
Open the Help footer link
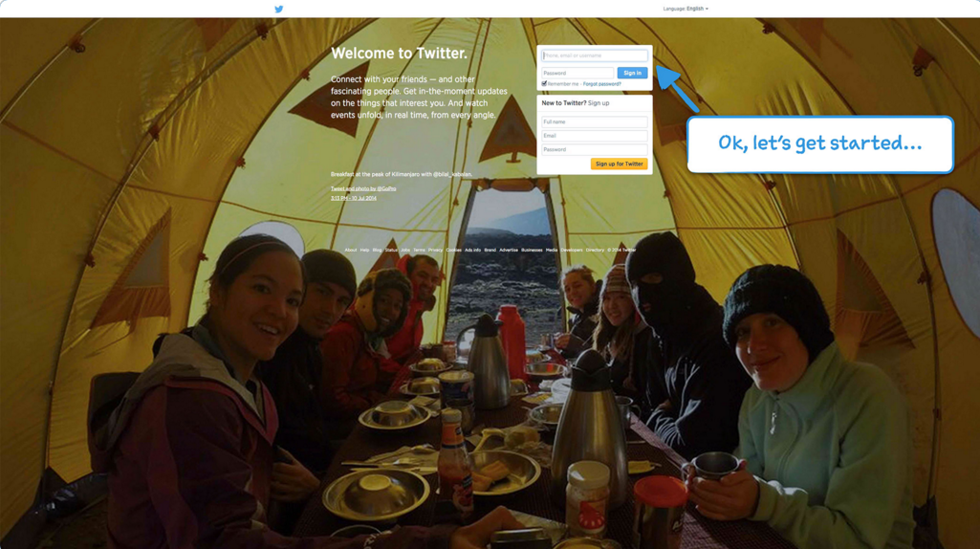(x=364, y=251)
